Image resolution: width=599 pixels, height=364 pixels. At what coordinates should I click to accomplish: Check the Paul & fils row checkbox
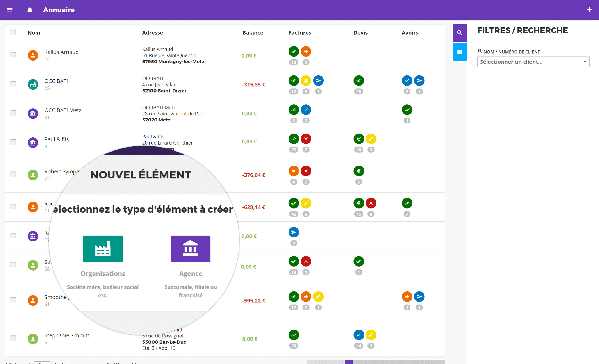(x=13, y=142)
